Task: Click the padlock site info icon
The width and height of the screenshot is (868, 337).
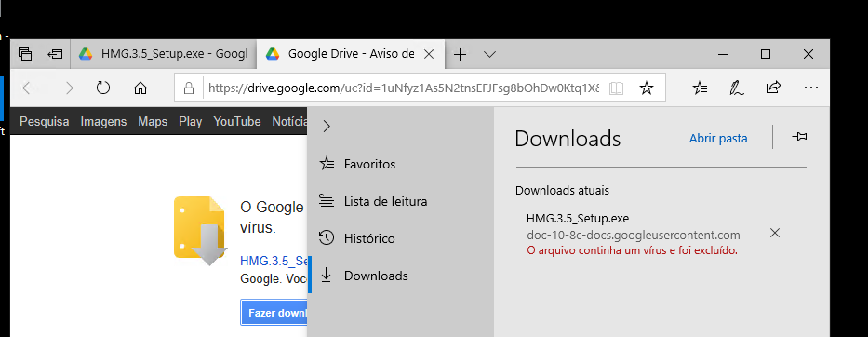Action: 189,88
